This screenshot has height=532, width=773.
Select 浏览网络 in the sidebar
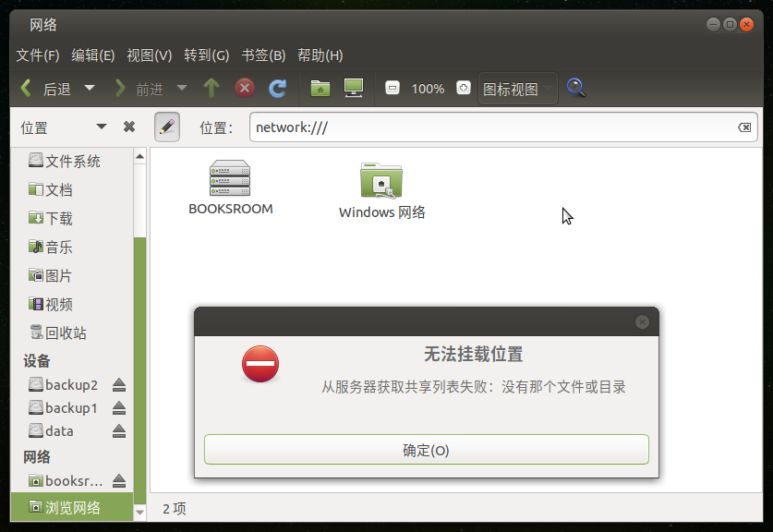[x=72, y=507]
